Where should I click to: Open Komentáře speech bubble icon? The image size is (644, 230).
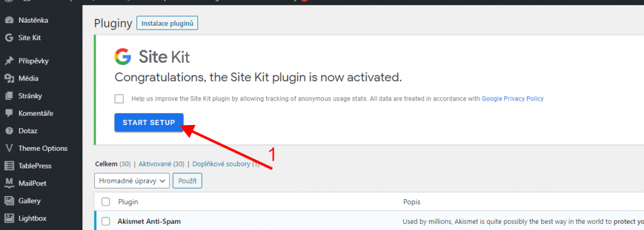coord(9,113)
